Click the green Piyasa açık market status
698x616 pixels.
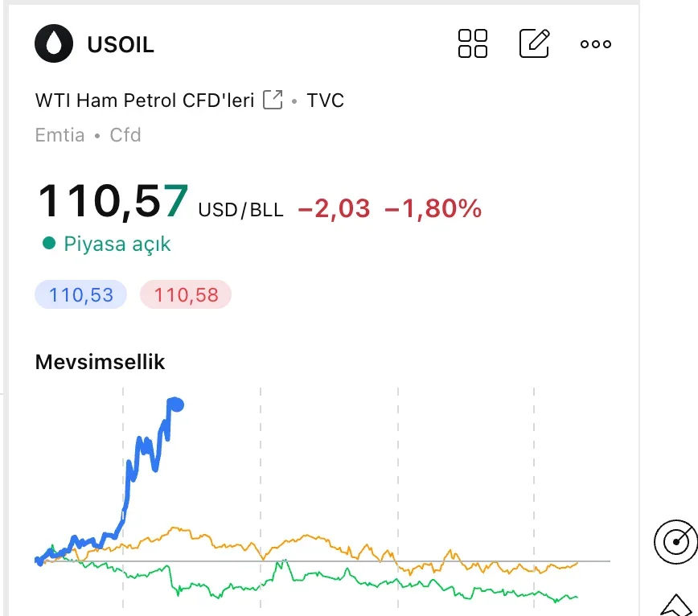point(117,244)
